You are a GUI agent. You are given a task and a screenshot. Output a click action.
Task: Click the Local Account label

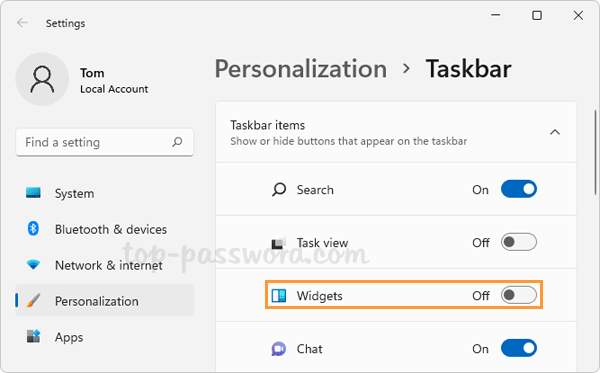[x=114, y=89]
